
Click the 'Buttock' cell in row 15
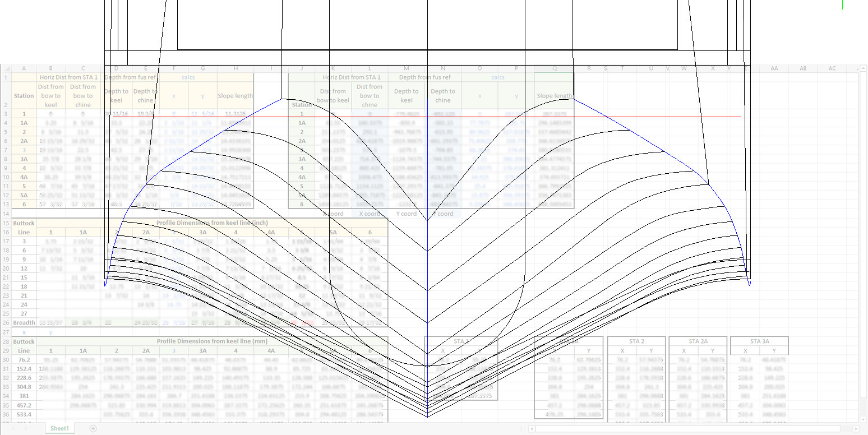24,223
